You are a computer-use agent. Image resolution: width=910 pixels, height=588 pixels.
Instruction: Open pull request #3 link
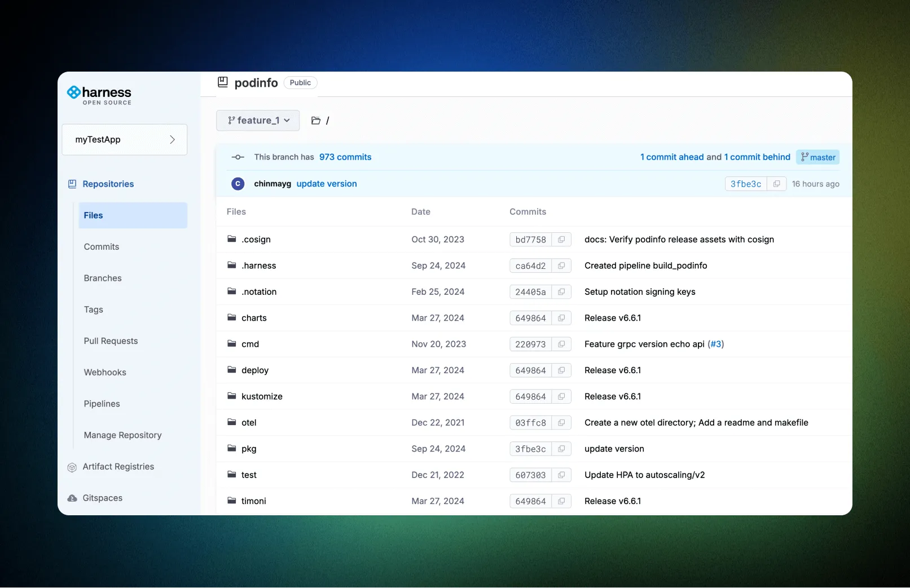[x=716, y=344]
